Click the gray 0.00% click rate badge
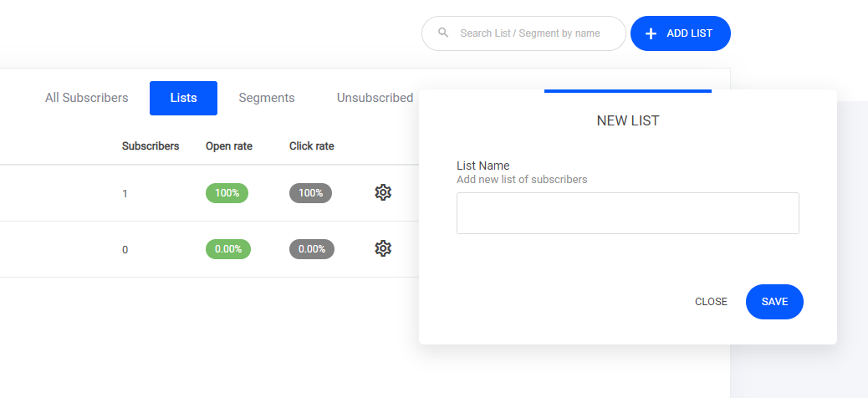Screen dimensions: 868x398 tap(311, 249)
